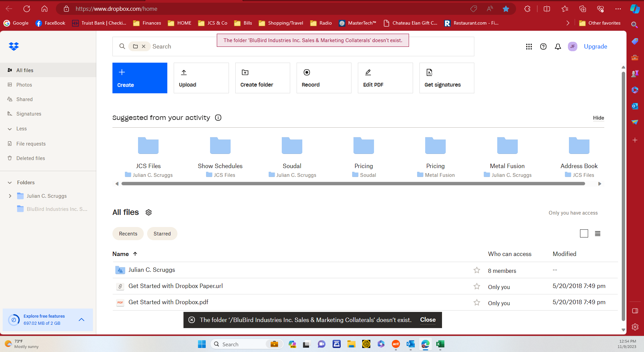Open Edge sidebar settings gear
Screen dimensions: 644x352
tap(635, 327)
